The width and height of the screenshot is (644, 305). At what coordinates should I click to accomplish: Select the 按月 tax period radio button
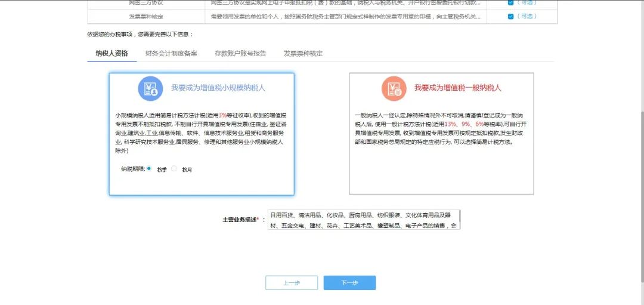tap(174, 168)
